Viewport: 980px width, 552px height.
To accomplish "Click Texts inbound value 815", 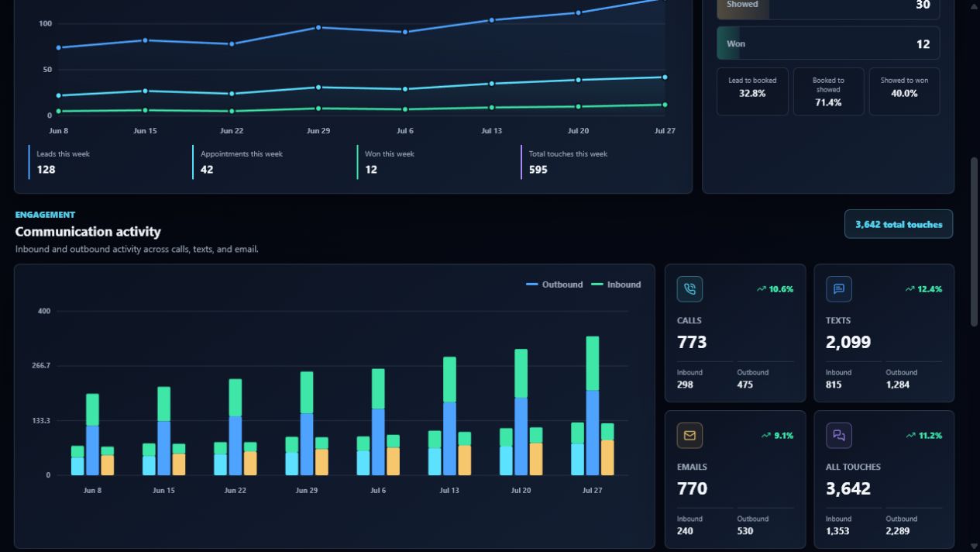I will pyautogui.click(x=834, y=385).
